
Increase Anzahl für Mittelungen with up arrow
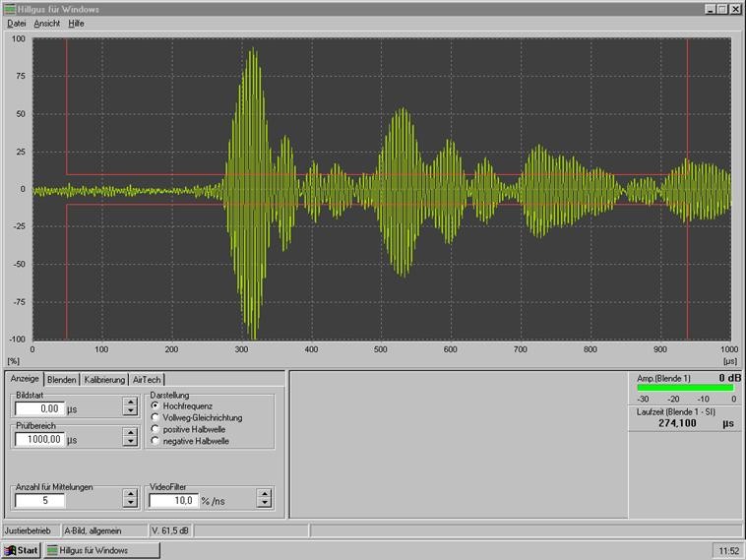pyautogui.click(x=130, y=494)
